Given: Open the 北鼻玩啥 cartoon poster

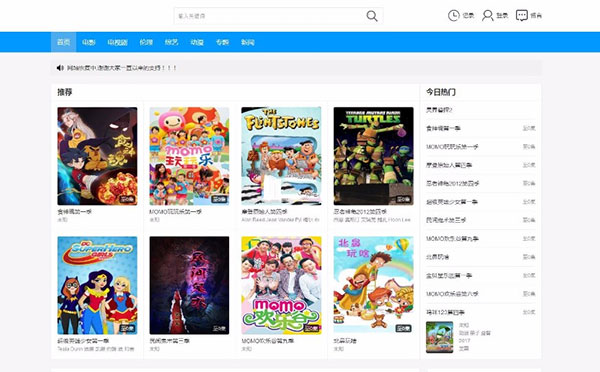Looking at the screenshot, I should click(373, 286).
